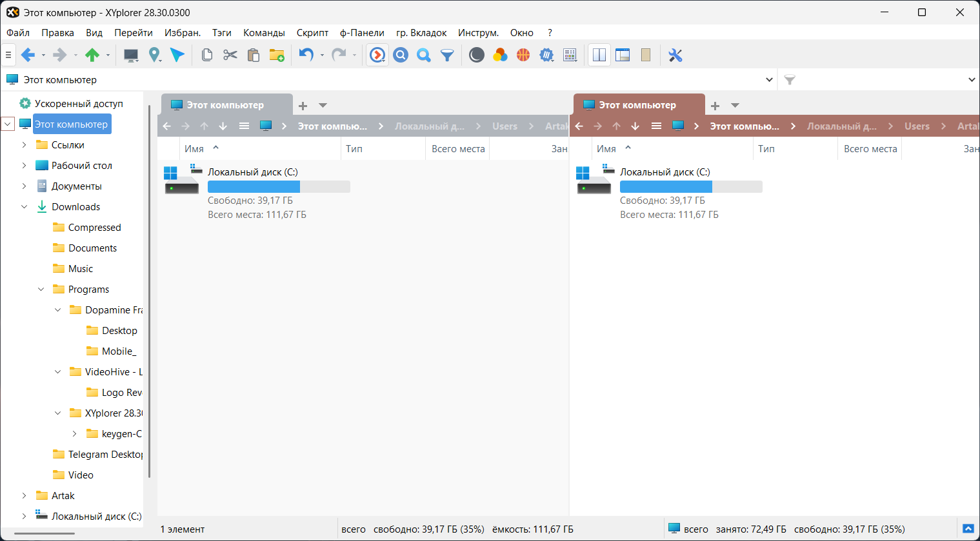This screenshot has width=980, height=541.
Task: Collapse the Downloads folder in the tree
Action: (25, 206)
